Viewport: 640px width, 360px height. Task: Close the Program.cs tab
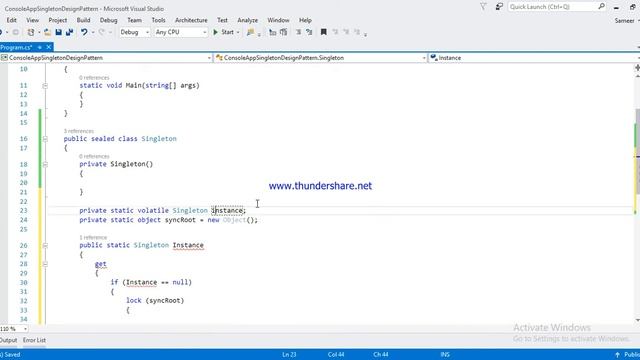[49, 47]
